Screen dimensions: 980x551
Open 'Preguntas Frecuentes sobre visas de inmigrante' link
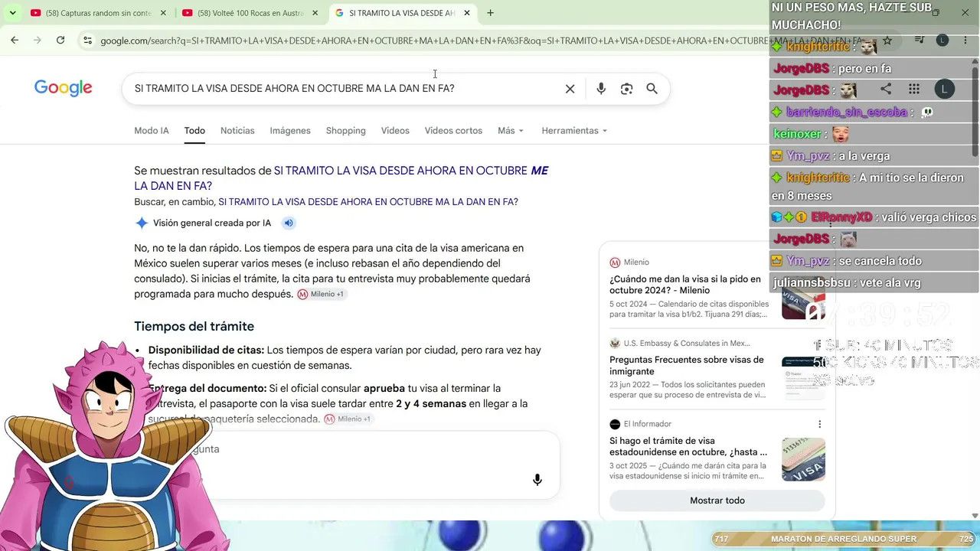(x=687, y=366)
